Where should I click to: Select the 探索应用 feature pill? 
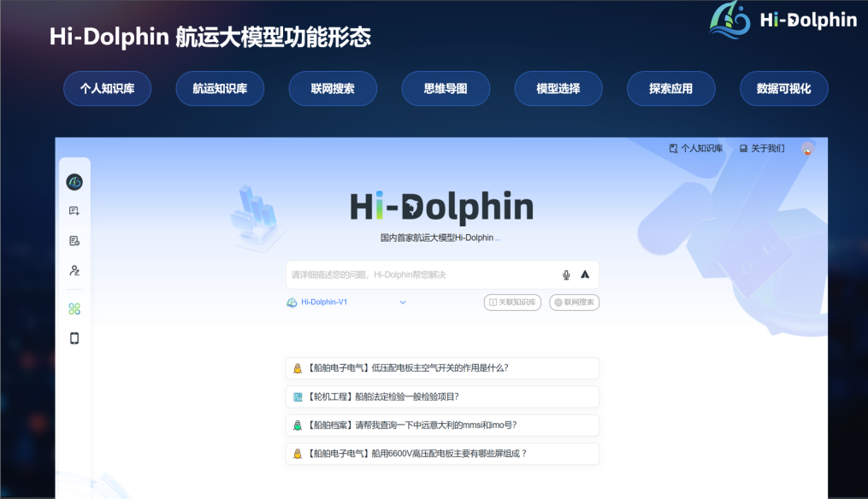click(x=671, y=89)
